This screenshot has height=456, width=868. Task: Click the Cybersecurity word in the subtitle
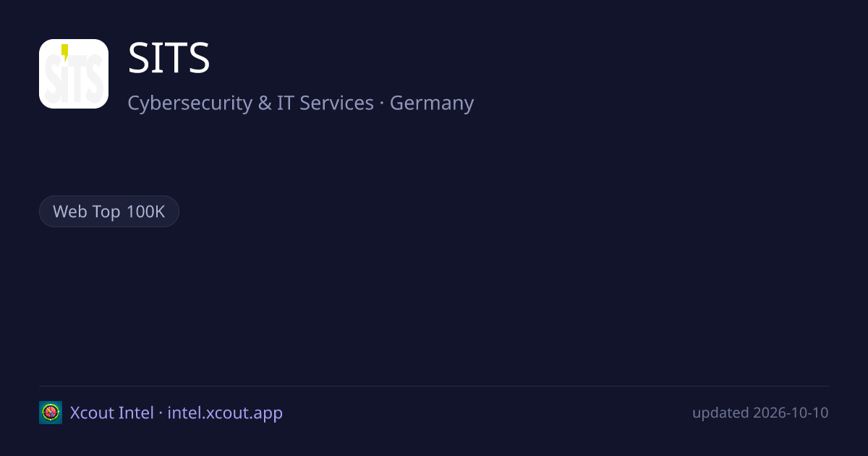(190, 103)
